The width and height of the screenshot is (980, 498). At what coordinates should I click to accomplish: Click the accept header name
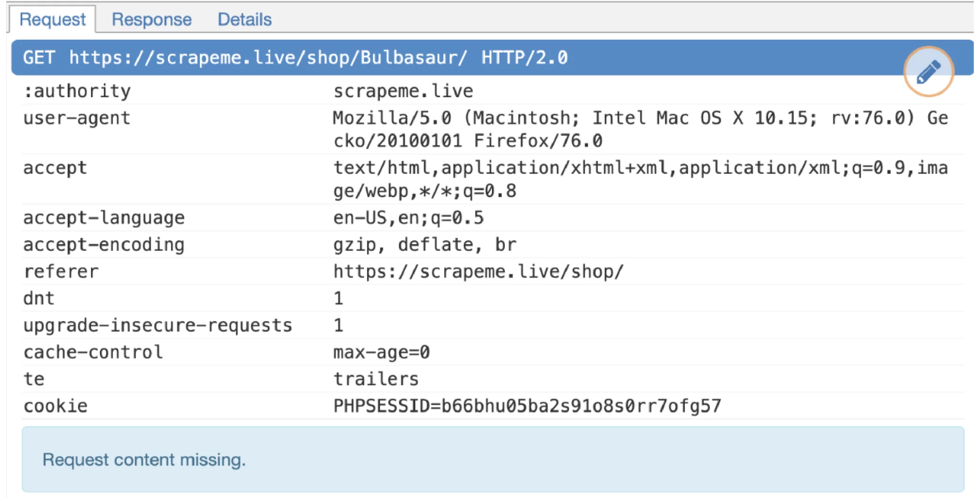[x=55, y=168]
